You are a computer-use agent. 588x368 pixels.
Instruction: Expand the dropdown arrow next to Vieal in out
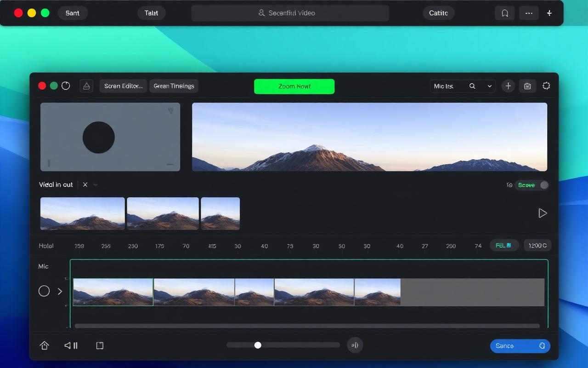[x=96, y=185]
